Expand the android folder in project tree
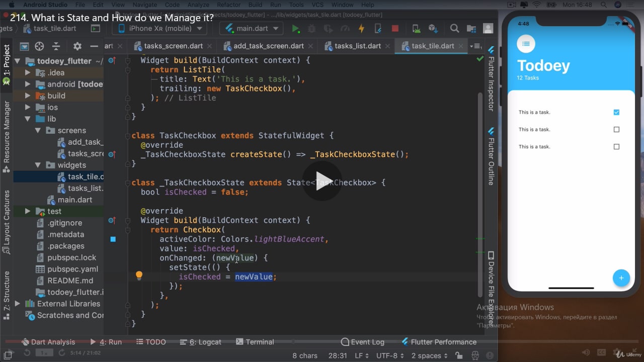This screenshot has height=362, width=644. pos(28,84)
